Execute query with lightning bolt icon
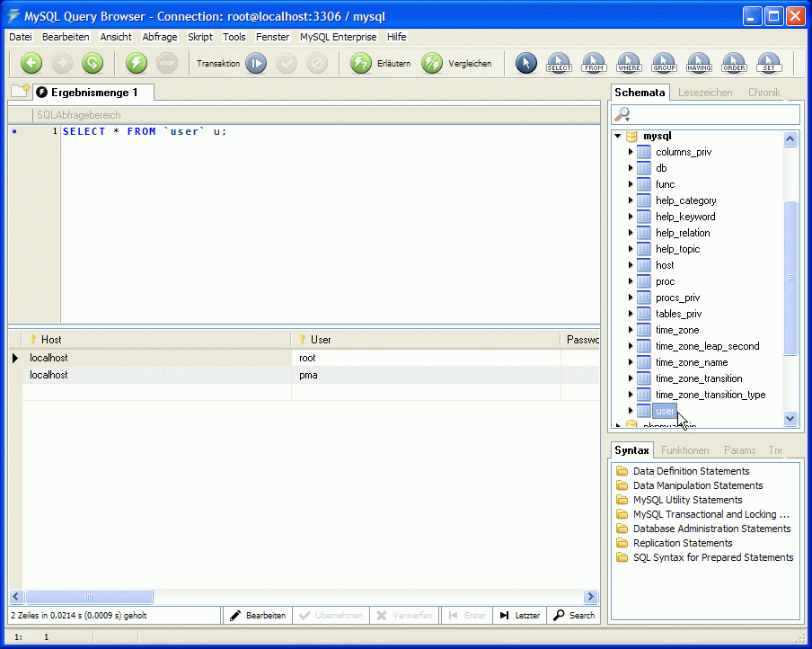Viewport: 812px width, 649px height. [x=137, y=63]
